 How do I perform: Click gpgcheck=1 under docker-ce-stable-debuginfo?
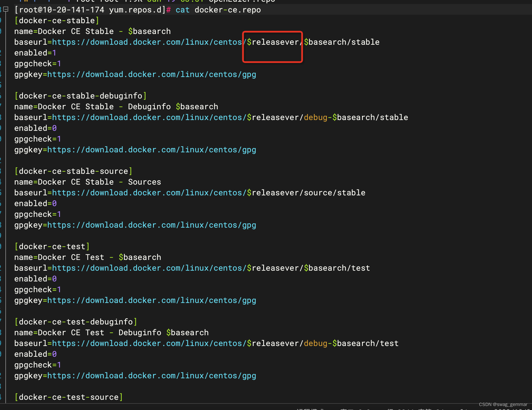click(38, 139)
